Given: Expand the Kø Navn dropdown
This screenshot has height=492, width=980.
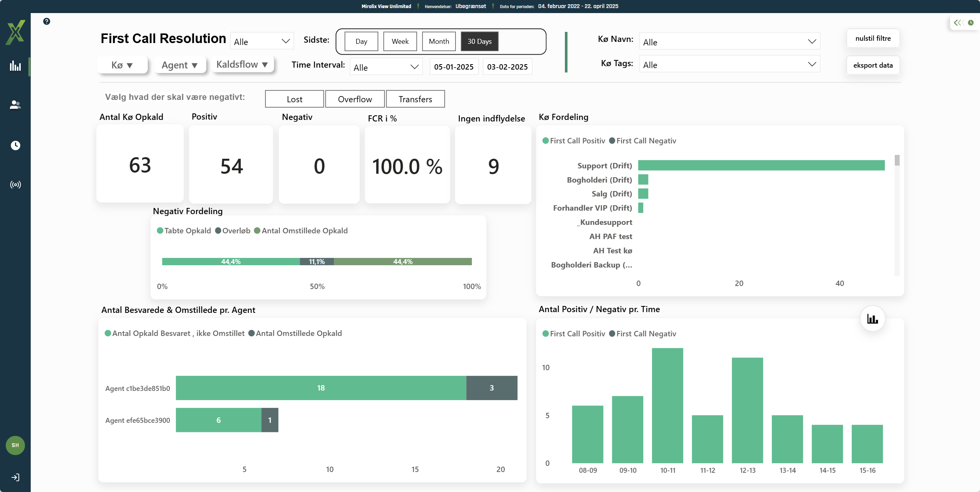Looking at the screenshot, I should [729, 42].
